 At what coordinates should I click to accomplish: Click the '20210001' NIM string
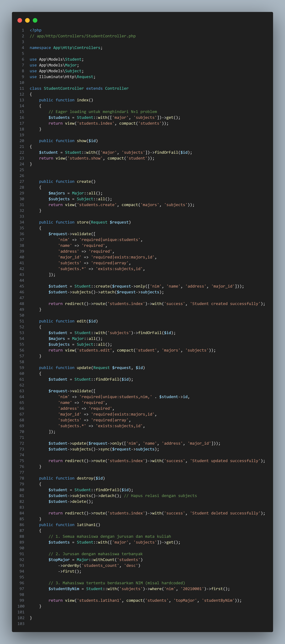(192, 589)
